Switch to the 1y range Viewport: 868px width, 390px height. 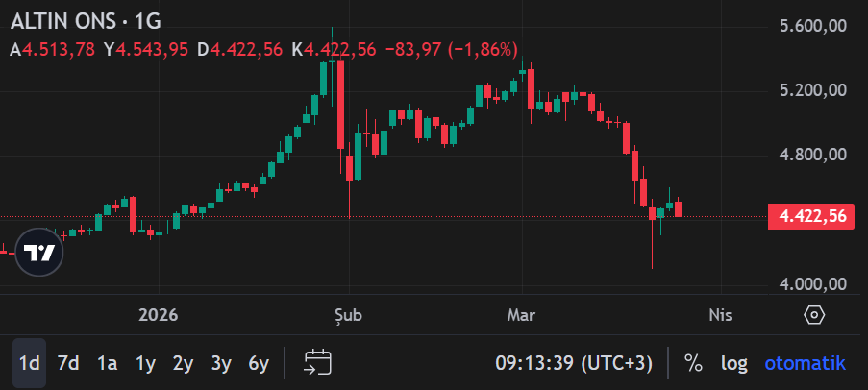click(145, 363)
